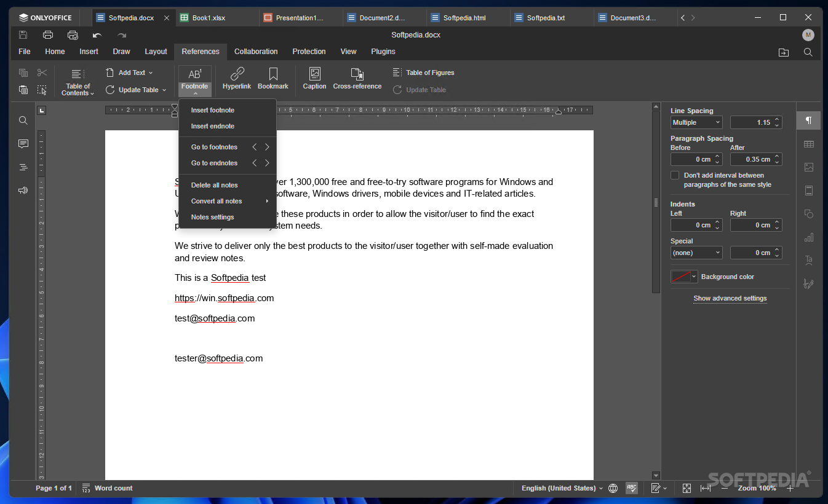
Task: Open the Special indent dropdown
Action: (x=696, y=253)
